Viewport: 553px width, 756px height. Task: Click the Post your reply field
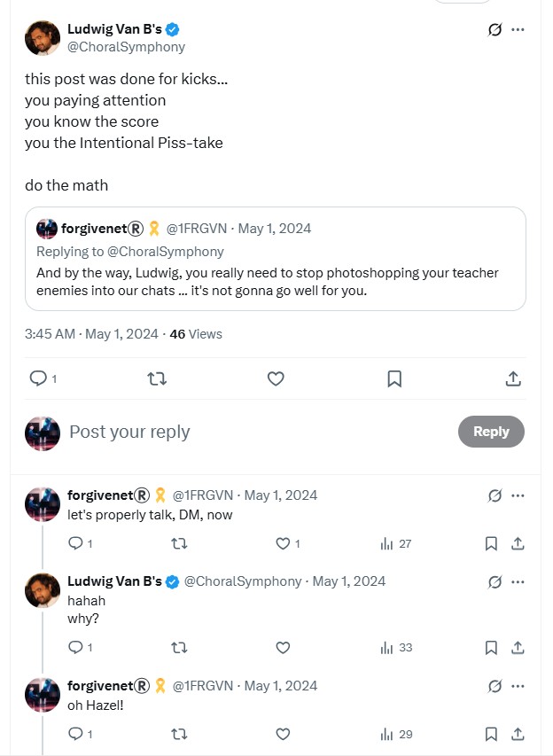[261, 432]
